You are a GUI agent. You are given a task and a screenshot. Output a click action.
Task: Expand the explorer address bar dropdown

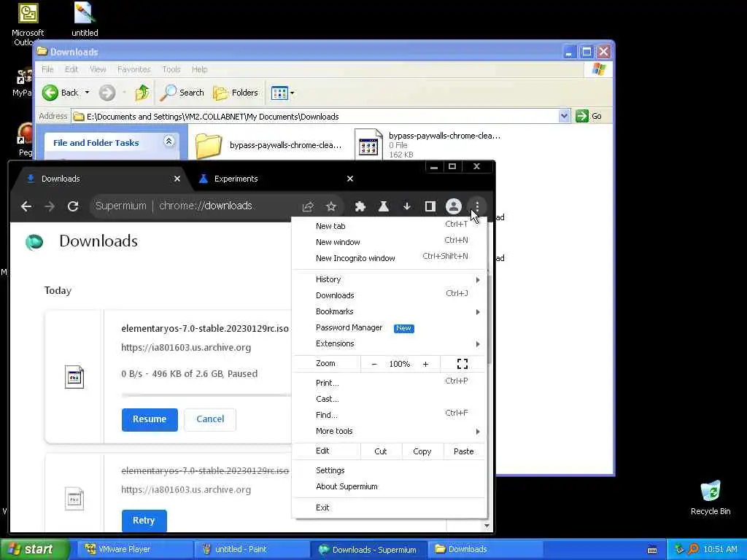(564, 116)
